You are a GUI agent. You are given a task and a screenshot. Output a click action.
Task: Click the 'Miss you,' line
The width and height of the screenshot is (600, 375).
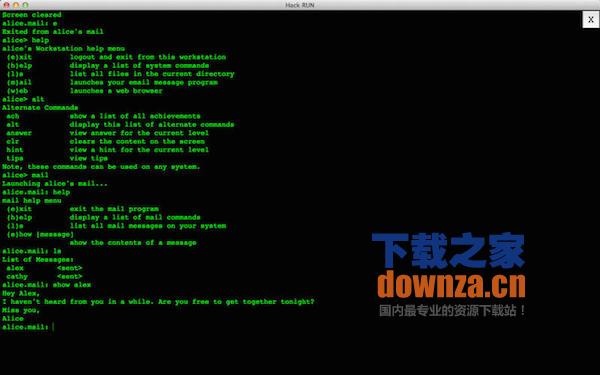(x=21, y=310)
